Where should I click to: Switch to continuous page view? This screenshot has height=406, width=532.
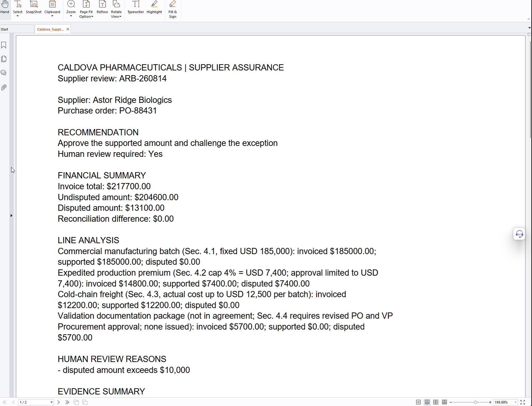click(427, 402)
